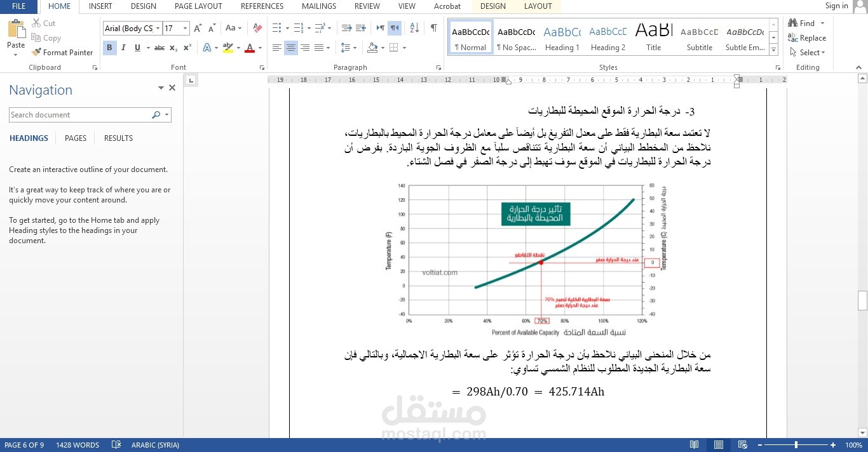868x452 pixels.
Task: Apply a multilevel list
Action: point(320,28)
